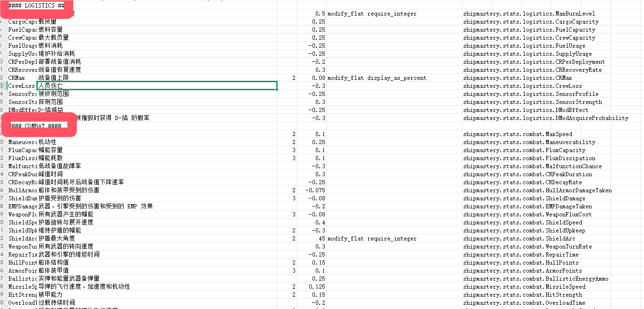Select the COMBAT section header cell
The width and height of the screenshot is (644, 309).
[35, 126]
